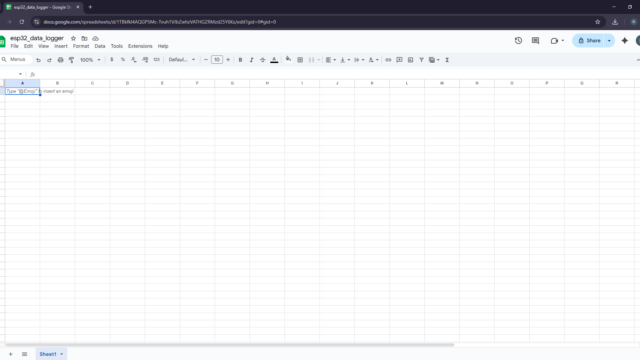Open version history clock icon
This screenshot has height=360, width=640.
coord(518,40)
